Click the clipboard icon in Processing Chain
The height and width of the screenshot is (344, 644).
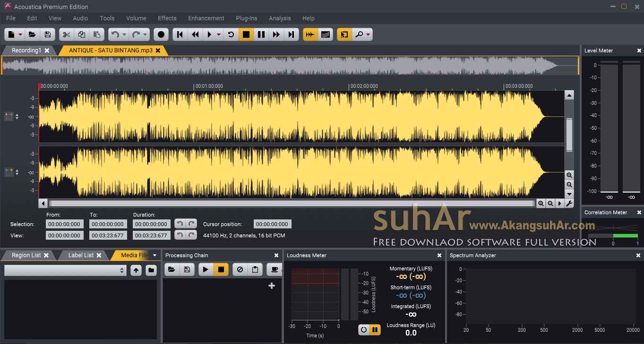pos(255,269)
